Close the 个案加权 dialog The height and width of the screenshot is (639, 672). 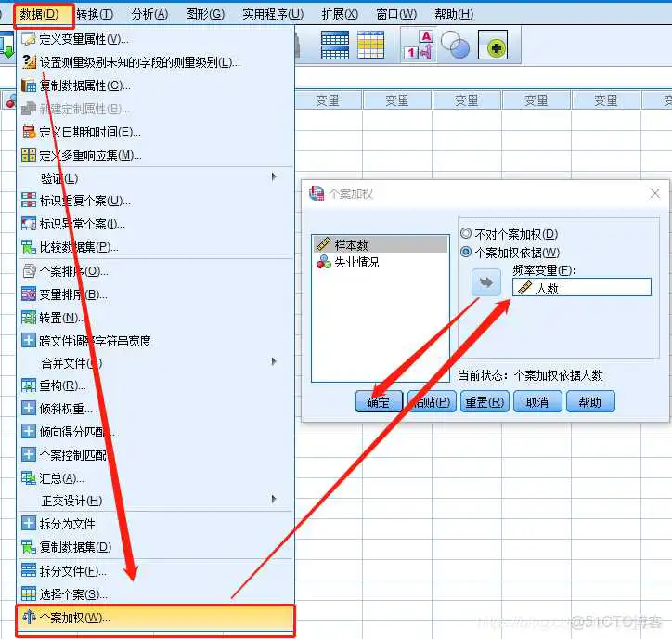coord(654,193)
